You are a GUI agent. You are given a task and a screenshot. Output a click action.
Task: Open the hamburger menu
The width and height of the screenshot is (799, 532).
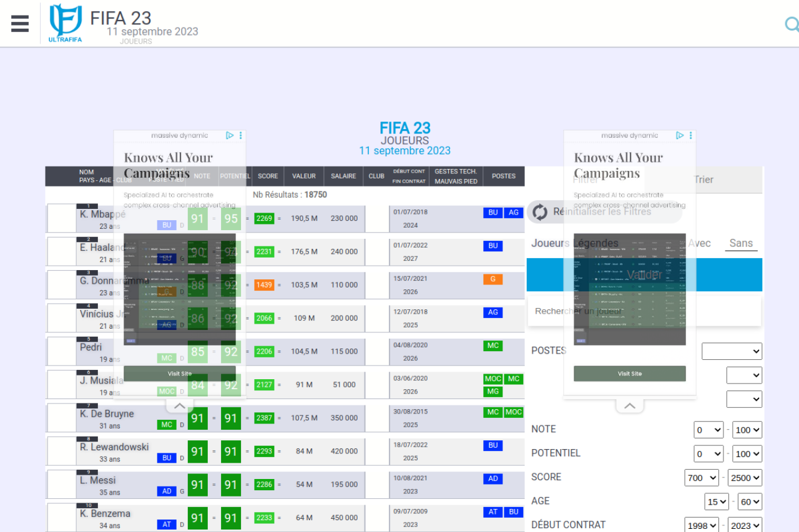pos(20,24)
